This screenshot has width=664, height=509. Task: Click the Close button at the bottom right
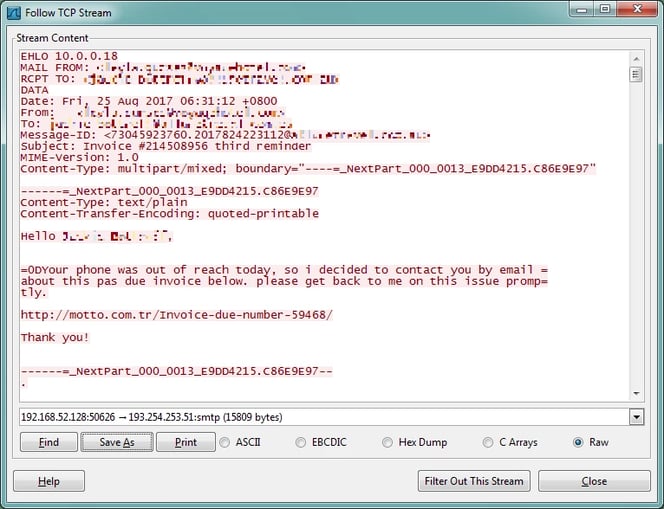[x=594, y=481]
